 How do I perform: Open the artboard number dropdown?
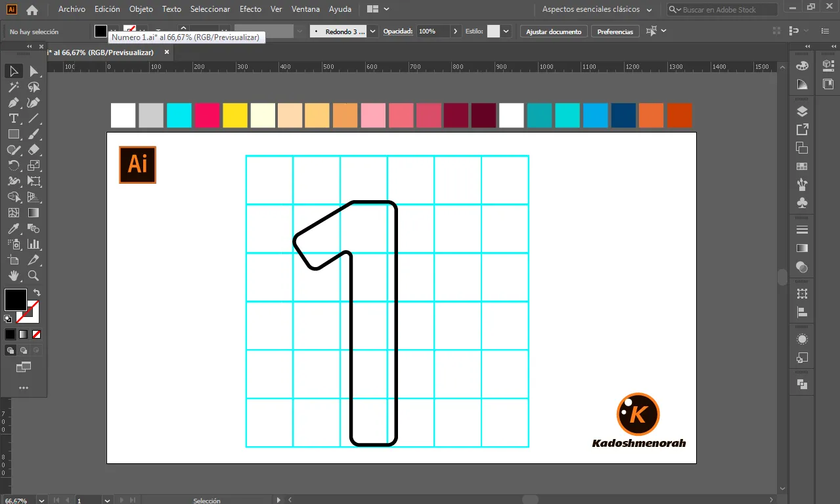coord(107,500)
